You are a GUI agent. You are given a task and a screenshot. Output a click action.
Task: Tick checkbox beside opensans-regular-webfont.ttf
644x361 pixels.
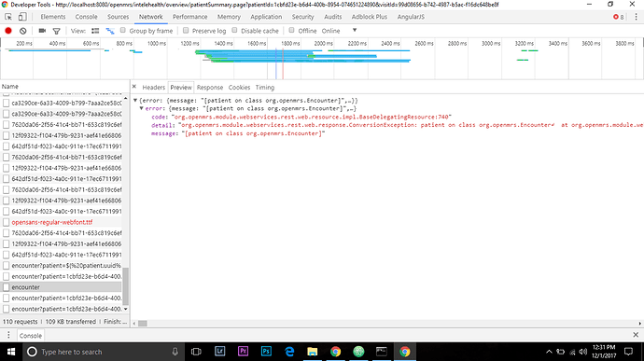(7, 222)
